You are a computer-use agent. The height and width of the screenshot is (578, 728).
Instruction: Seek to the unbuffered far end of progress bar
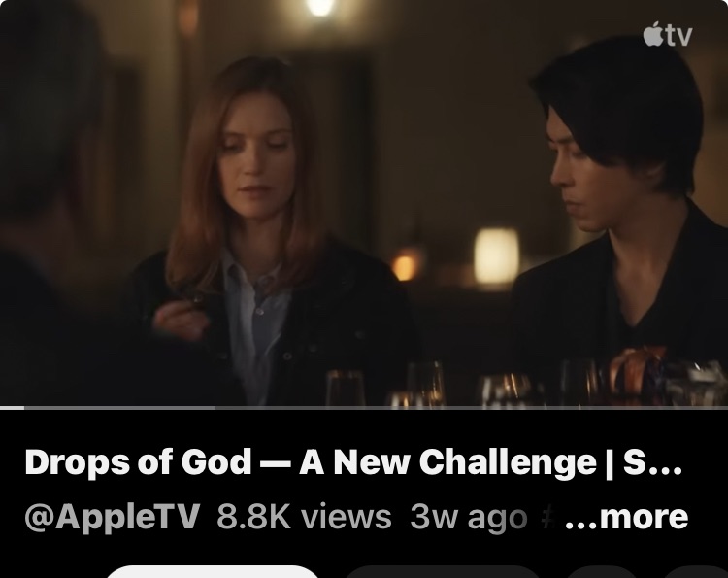(x=722, y=407)
